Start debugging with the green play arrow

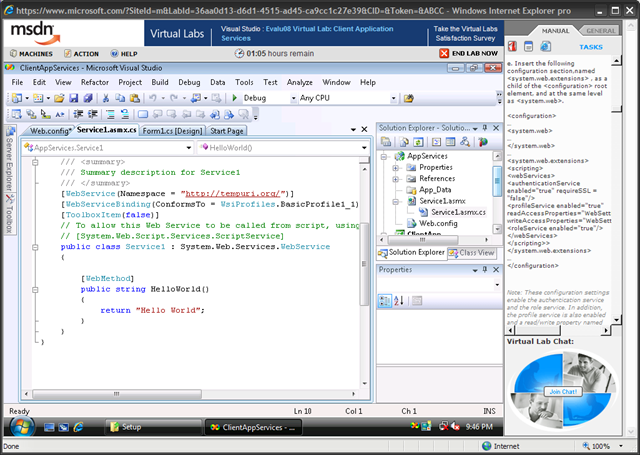coord(235,98)
